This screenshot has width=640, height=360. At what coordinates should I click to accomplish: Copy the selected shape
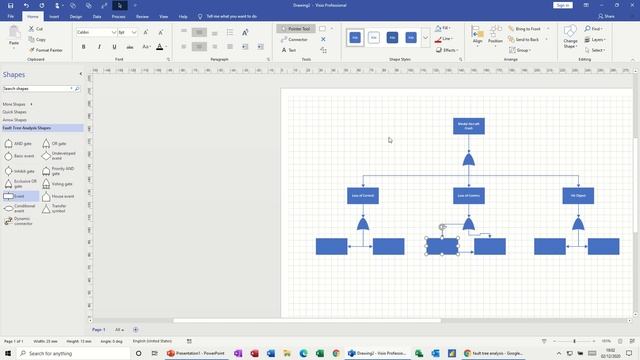coord(37,40)
